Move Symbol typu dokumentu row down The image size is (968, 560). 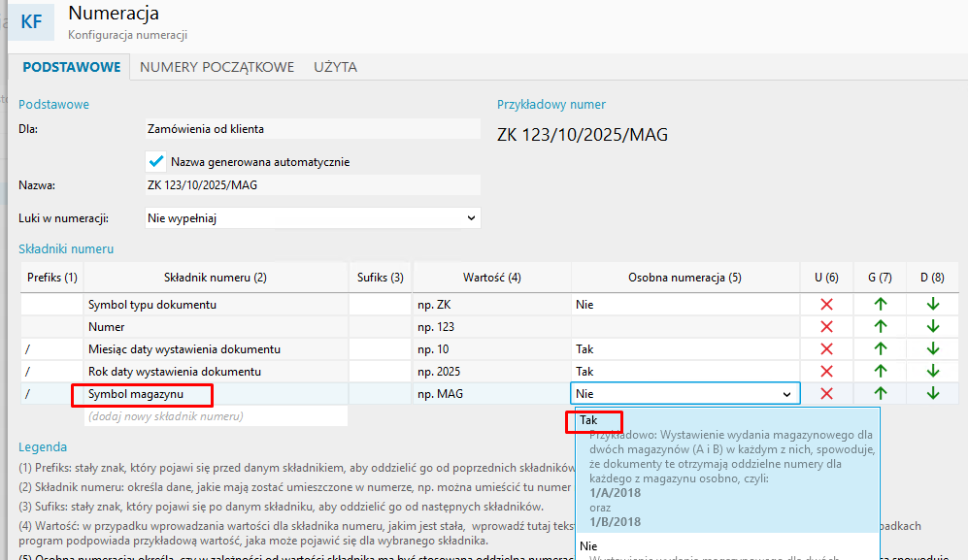[933, 304]
